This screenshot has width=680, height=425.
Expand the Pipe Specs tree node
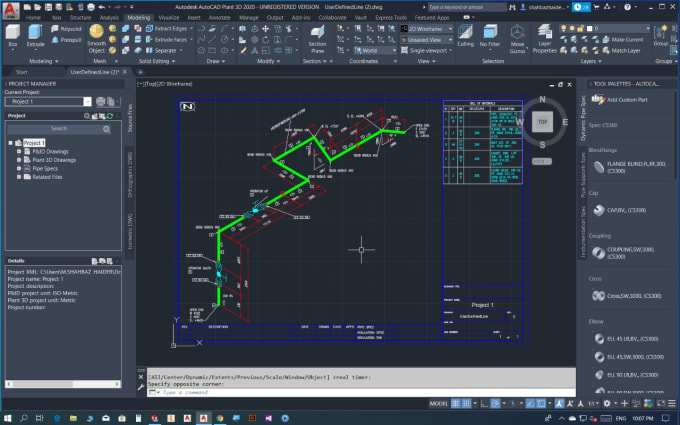pyautogui.click(x=19, y=168)
